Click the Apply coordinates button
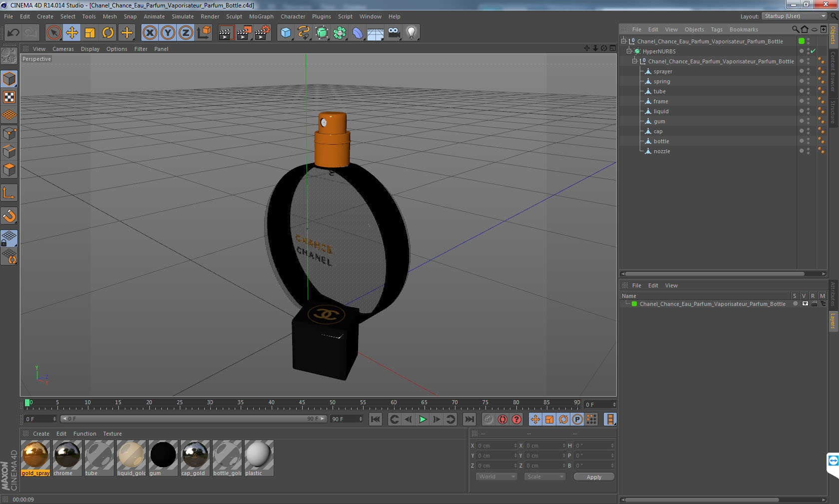839x504 pixels. click(x=594, y=477)
